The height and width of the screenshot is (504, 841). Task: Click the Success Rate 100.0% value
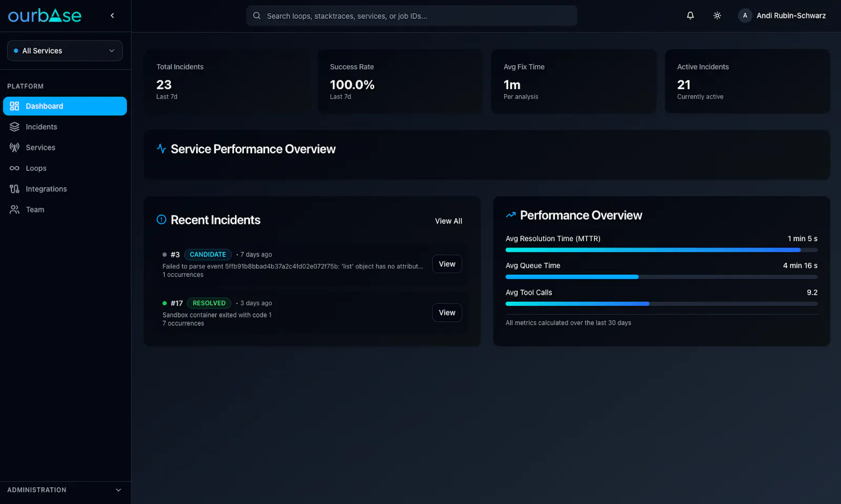point(352,85)
